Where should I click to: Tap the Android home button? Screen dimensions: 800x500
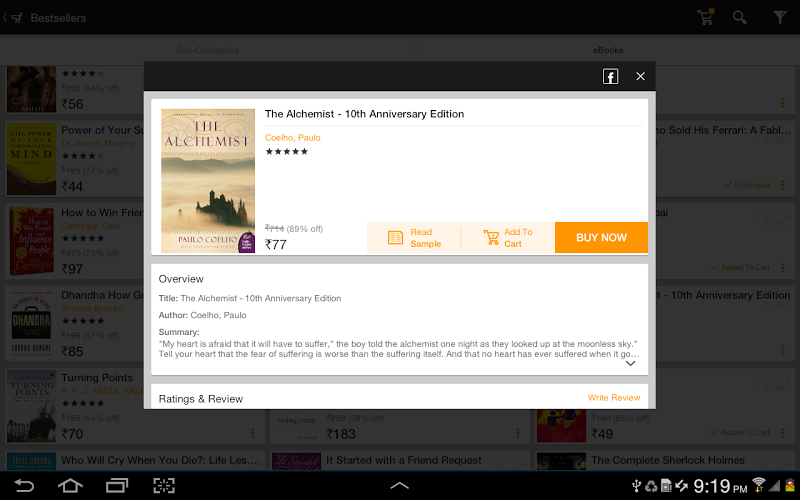point(70,485)
